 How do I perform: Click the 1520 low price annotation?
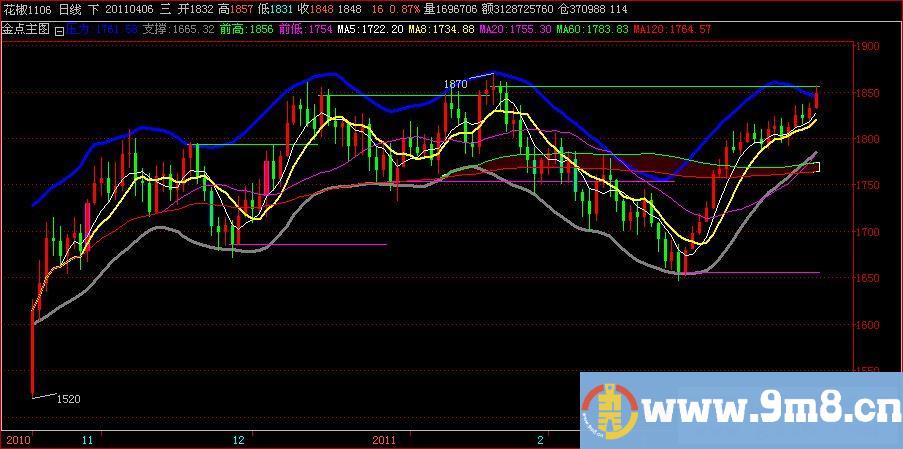click(68, 398)
